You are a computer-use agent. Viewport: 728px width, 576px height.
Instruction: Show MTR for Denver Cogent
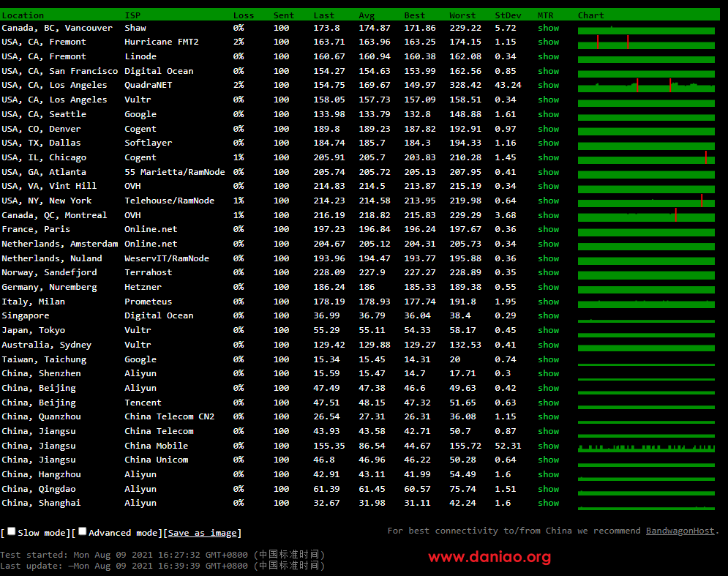click(x=548, y=129)
